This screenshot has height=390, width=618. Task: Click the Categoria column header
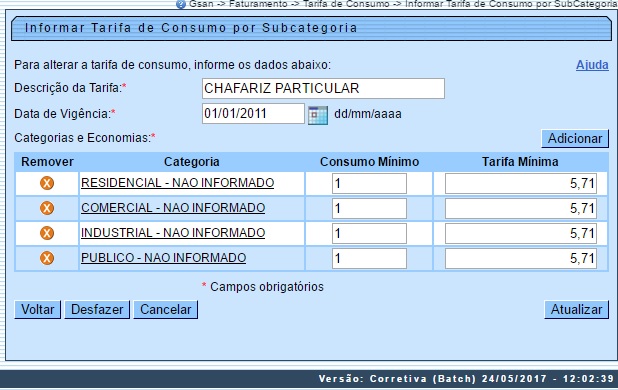coord(192,162)
